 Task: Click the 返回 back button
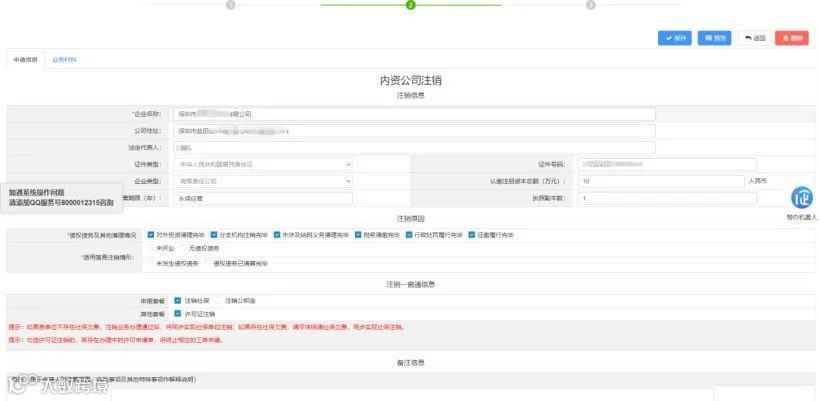pos(755,38)
